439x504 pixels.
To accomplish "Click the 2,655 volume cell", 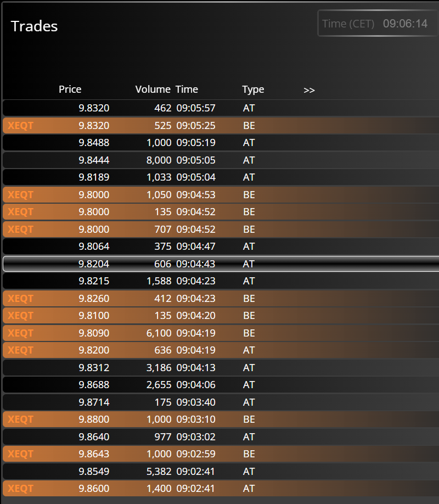I will point(159,385).
